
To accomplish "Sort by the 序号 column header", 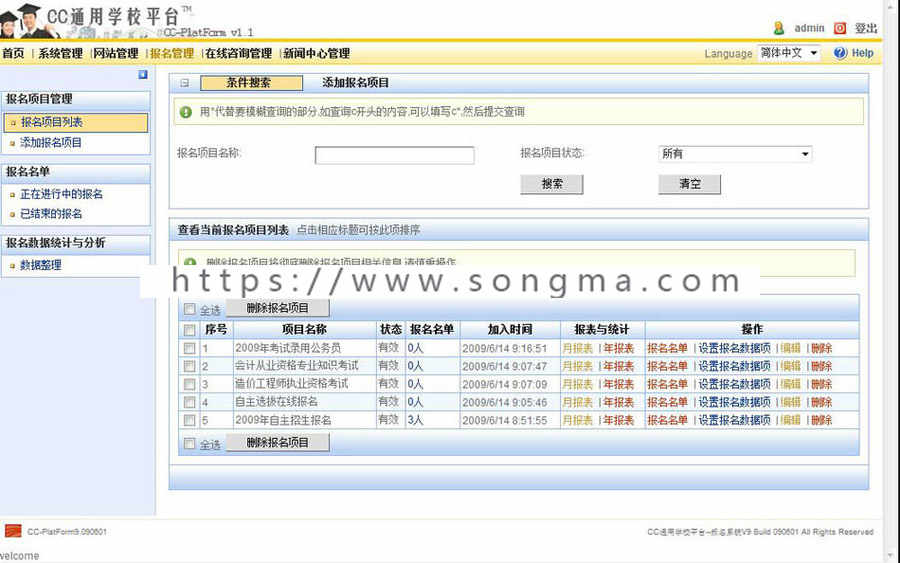I will point(216,329).
